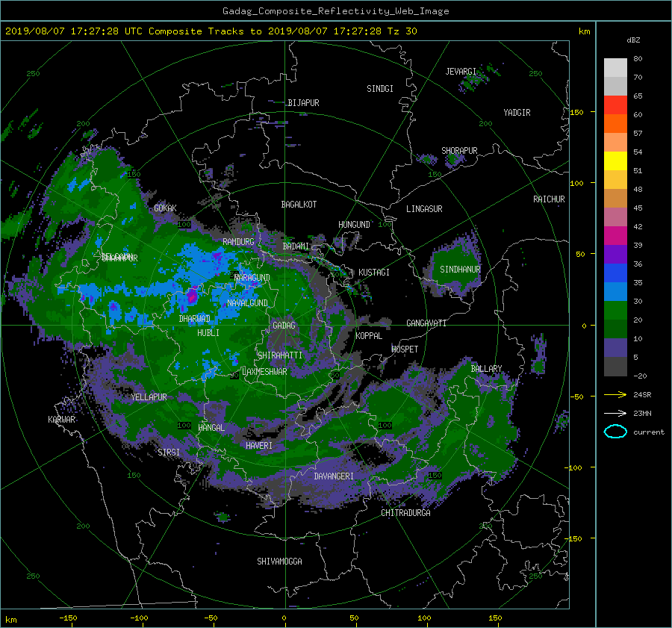This screenshot has height=628, width=672.
Task: Click the SINDGI city label
Action: (x=380, y=89)
